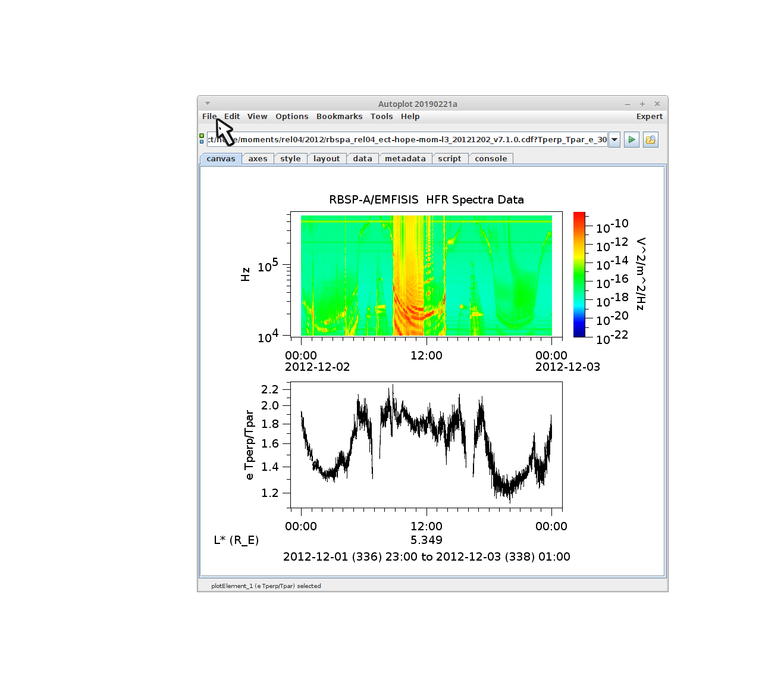This screenshot has height=688, width=784.
Task: Select the console tab
Action: 490,159
